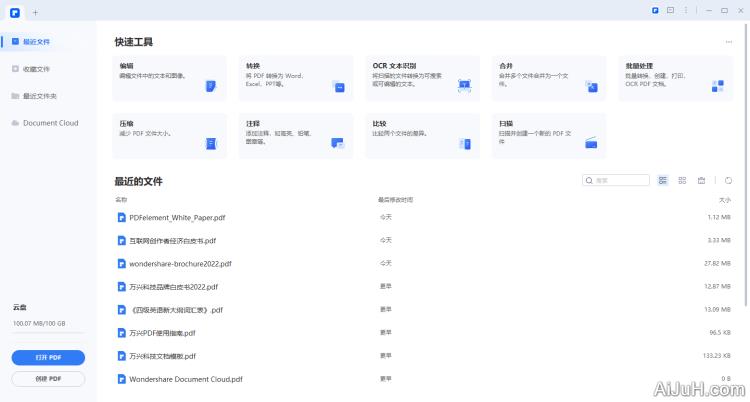Screen dimensions: 750x402
Task: Open the message icon in the title bar
Action: click(670, 10)
